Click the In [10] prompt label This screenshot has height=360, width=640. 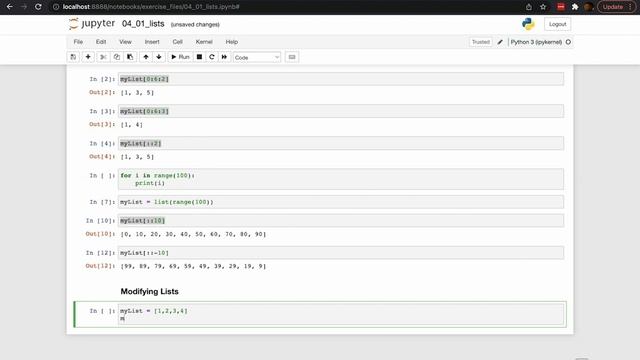tap(100, 221)
